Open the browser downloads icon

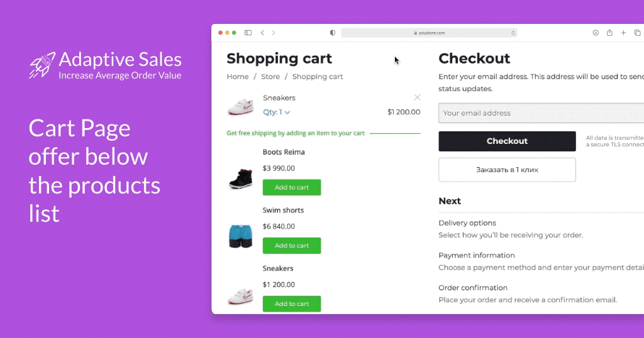coord(596,33)
